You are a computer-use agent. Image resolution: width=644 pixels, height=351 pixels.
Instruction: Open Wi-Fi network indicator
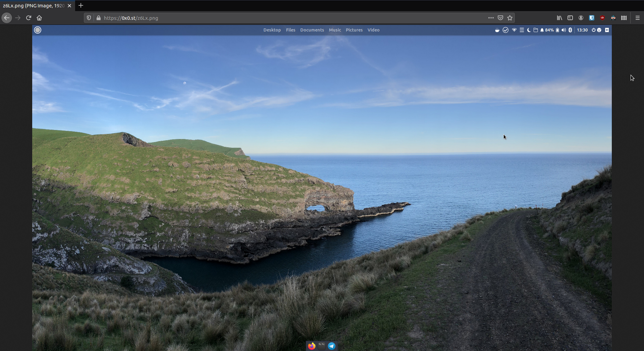pos(514,30)
